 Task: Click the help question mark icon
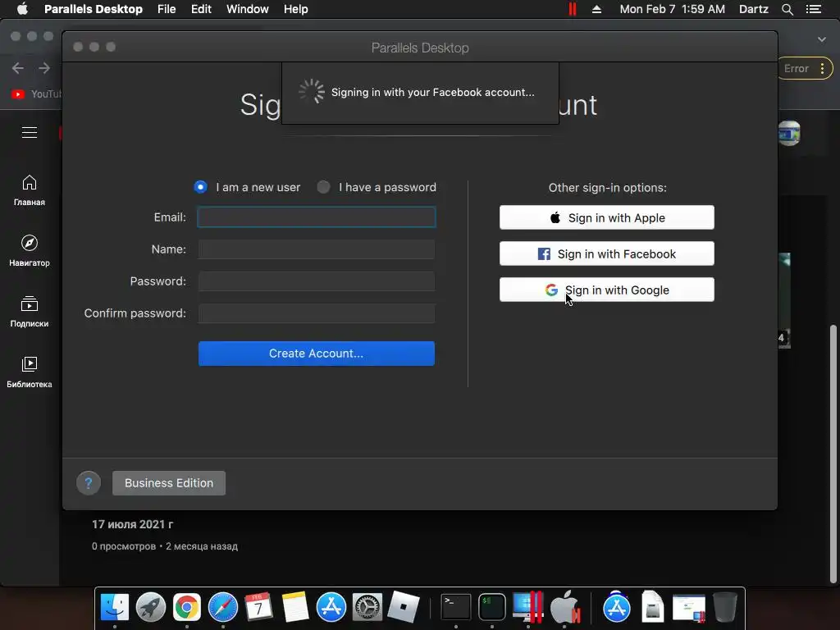click(89, 483)
